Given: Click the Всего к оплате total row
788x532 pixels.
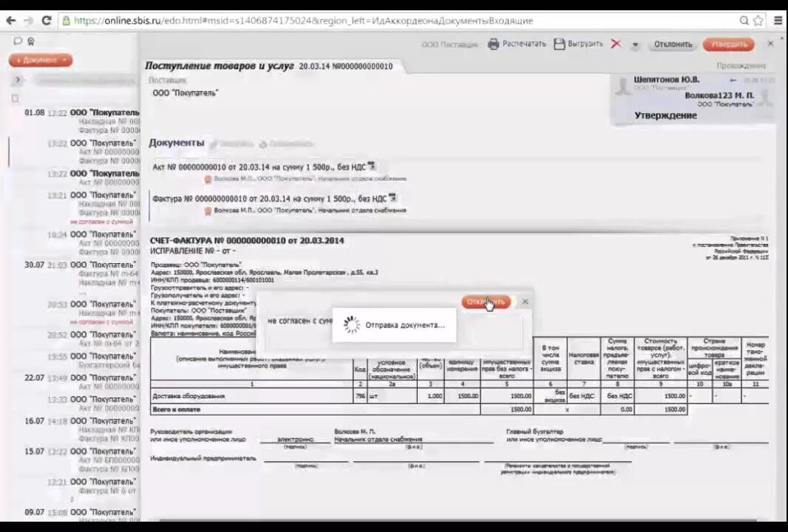Looking at the screenshot, I should (x=418, y=409).
